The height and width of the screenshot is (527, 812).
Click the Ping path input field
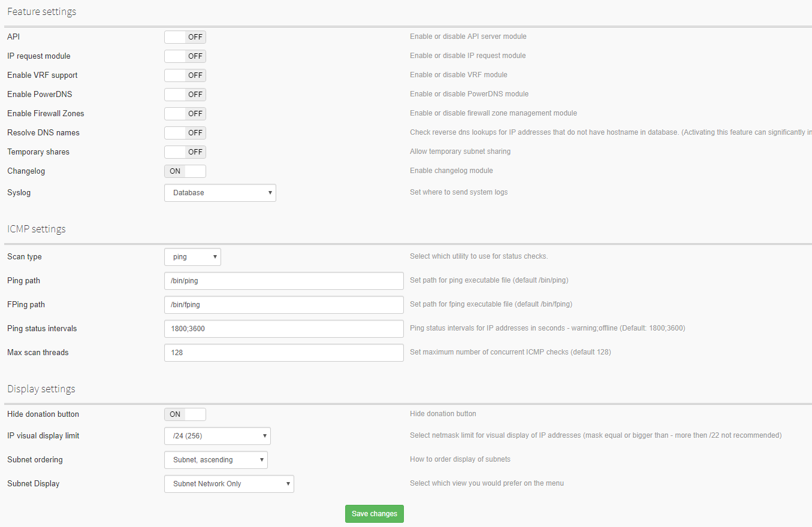pos(283,280)
